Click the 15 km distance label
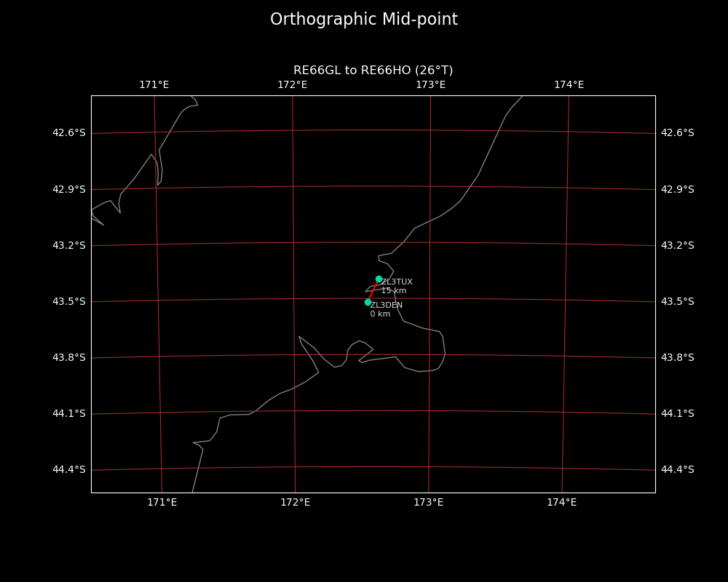The height and width of the screenshot is (582, 728). 394,291
